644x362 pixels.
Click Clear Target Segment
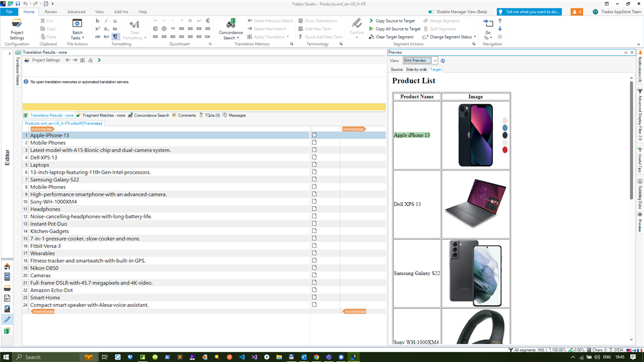[392, 37]
